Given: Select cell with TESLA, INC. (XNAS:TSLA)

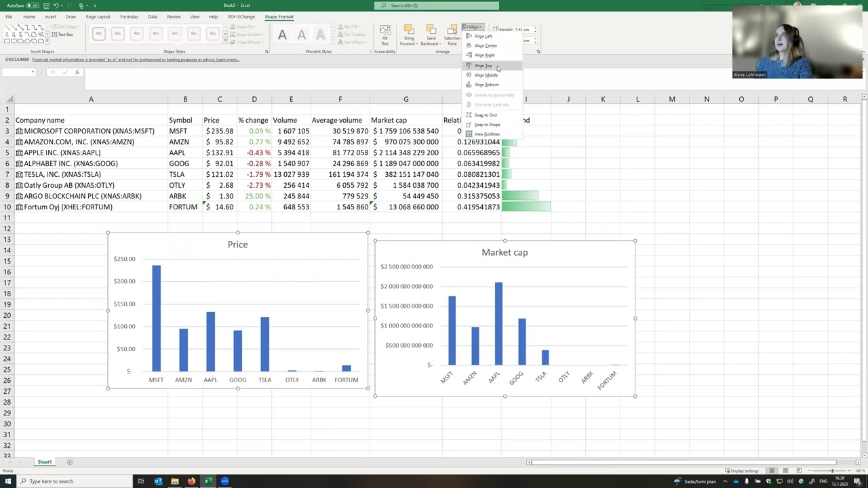Looking at the screenshot, I should [x=91, y=174].
